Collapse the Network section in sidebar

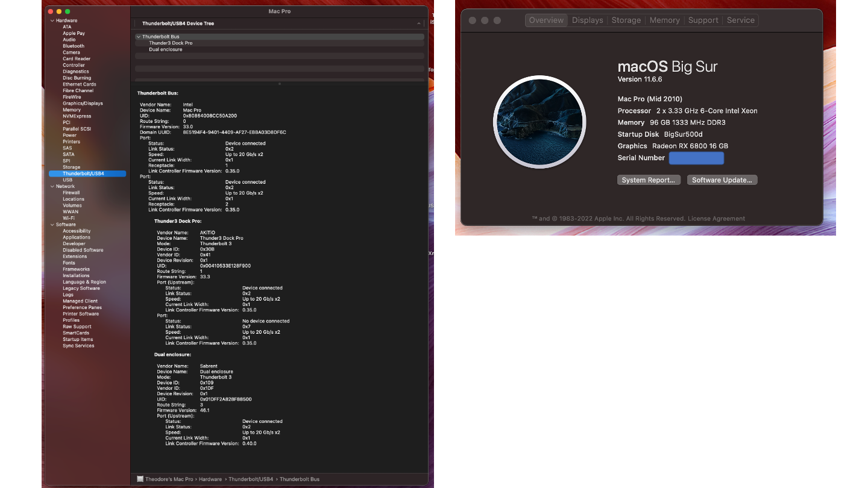coord(52,186)
